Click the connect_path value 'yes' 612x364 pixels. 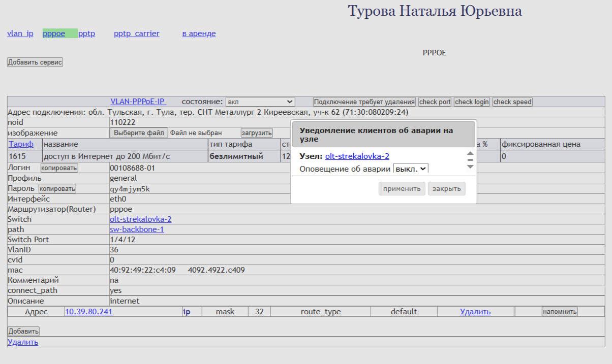point(116,290)
